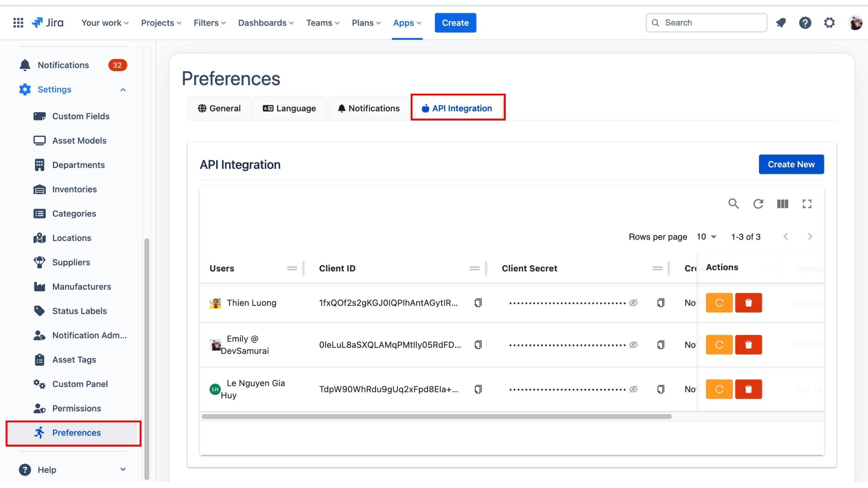Viewport: 868px width, 488px height.
Task: Click the table refresh icon
Action: click(x=758, y=204)
